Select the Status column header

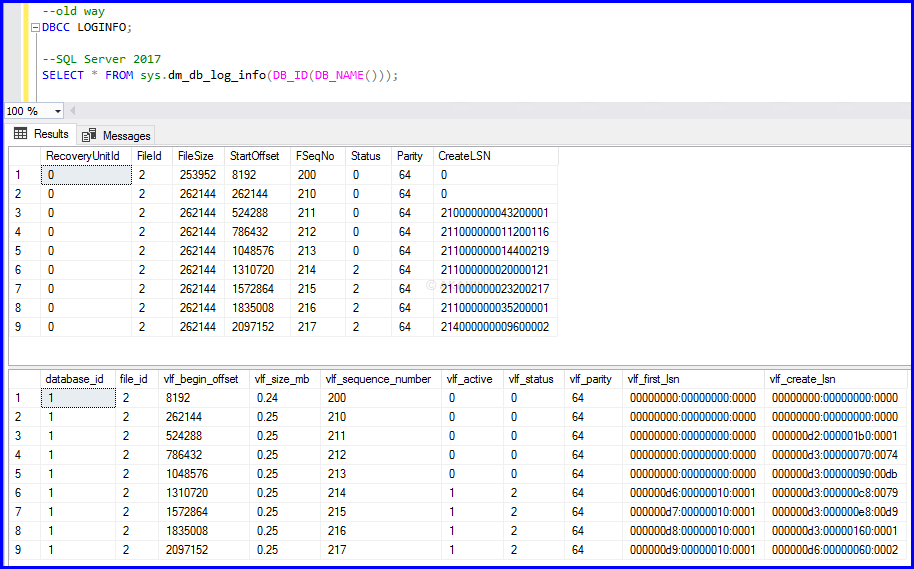click(x=368, y=156)
